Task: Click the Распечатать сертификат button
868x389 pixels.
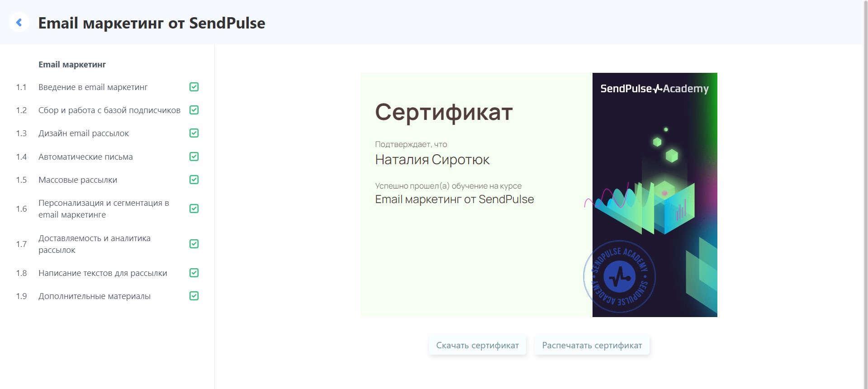Action: 592,345
